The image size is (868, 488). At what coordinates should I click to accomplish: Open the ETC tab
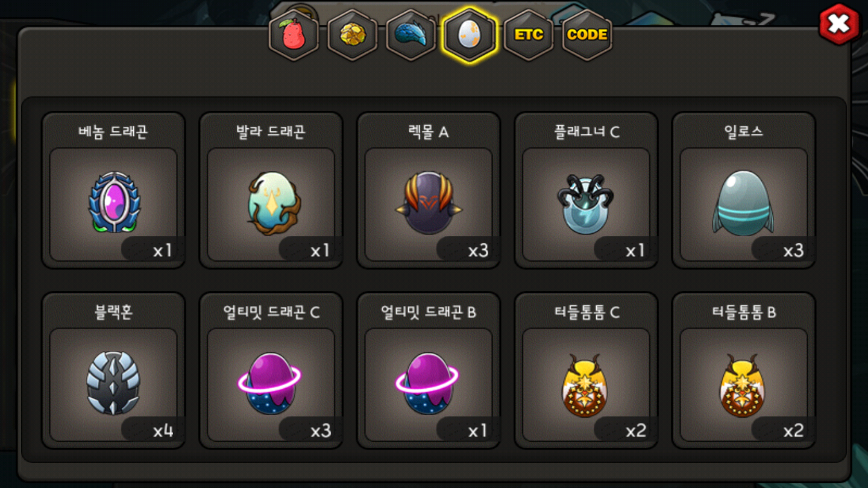point(528,35)
